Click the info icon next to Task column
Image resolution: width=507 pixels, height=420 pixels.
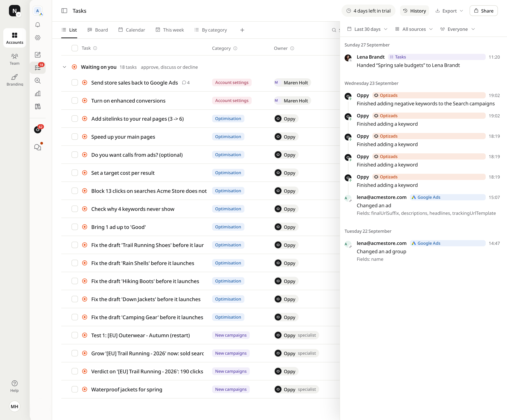pos(95,48)
